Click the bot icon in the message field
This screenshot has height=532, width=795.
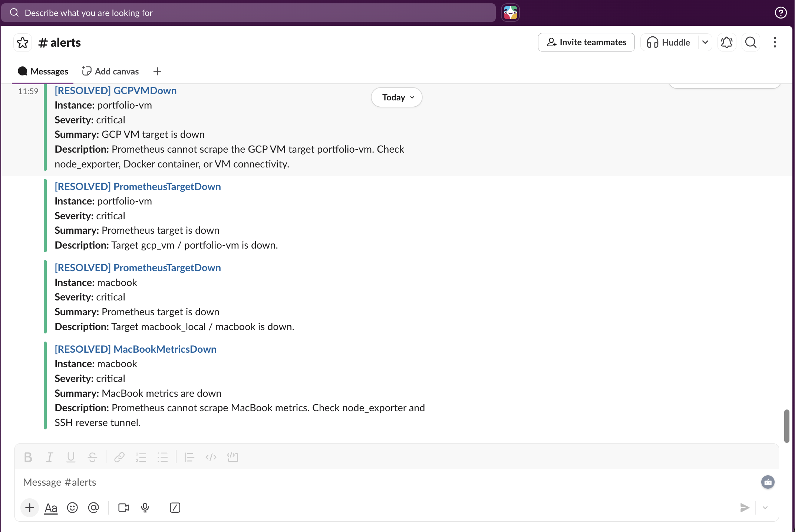pyautogui.click(x=768, y=482)
